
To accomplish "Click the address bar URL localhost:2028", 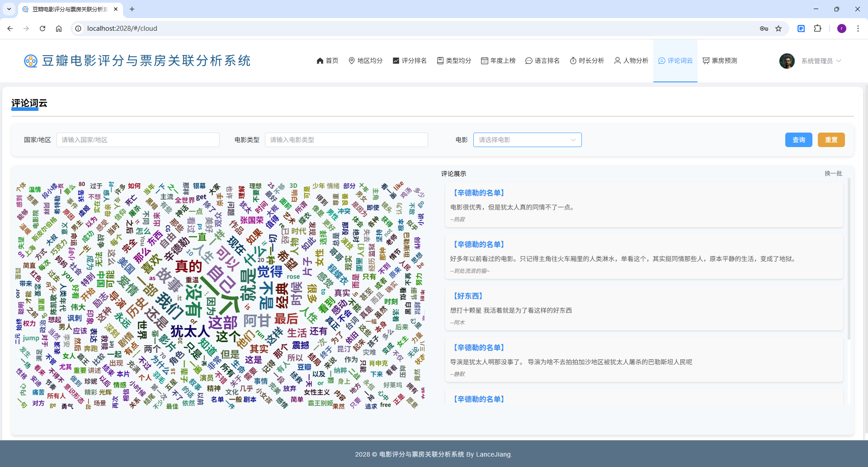I will click(x=122, y=29).
